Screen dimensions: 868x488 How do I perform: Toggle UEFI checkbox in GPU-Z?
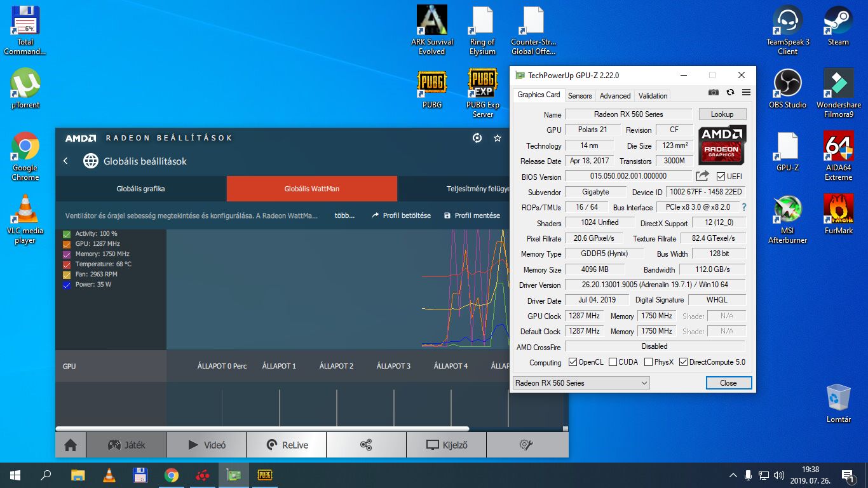721,177
